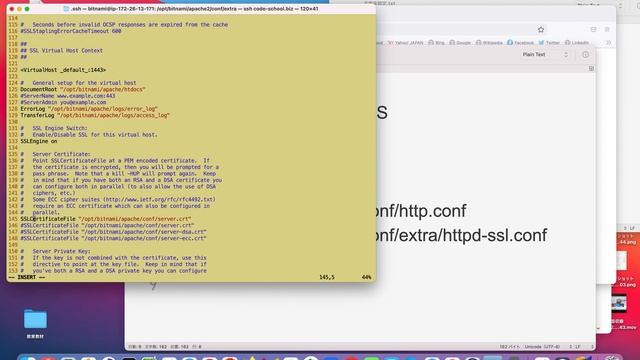Open the Facebook bookmark in the browser
This screenshot has height=360, width=640.
(520, 42)
